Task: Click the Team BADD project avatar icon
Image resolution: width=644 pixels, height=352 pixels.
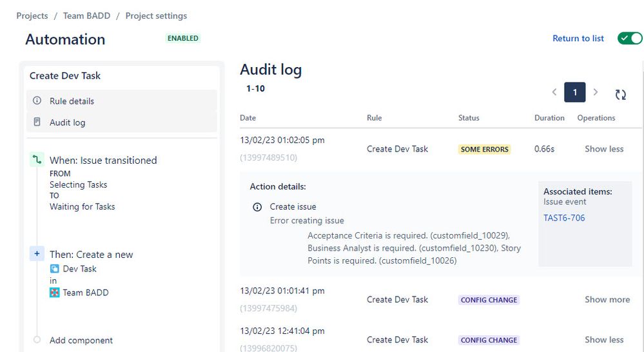Action: [x=54, y=293]
